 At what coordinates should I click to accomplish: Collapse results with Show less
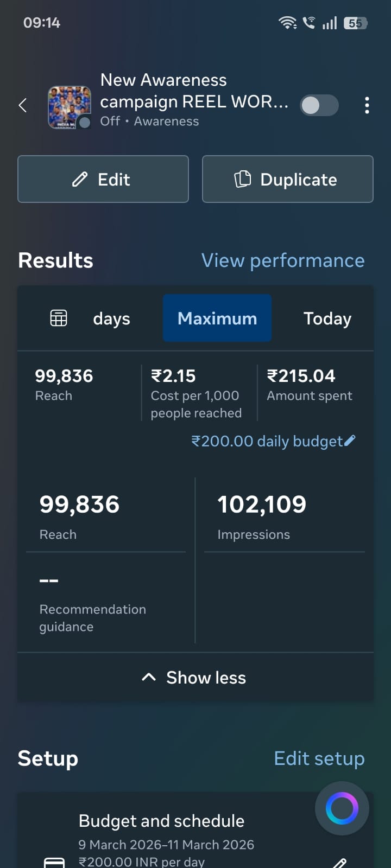click(x=195, y=678)
